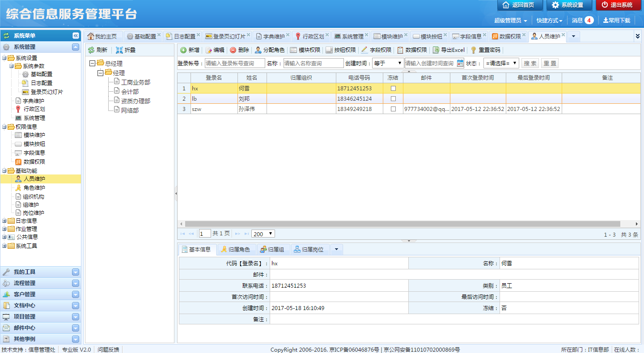Go to the last page

tap(246, 234)
